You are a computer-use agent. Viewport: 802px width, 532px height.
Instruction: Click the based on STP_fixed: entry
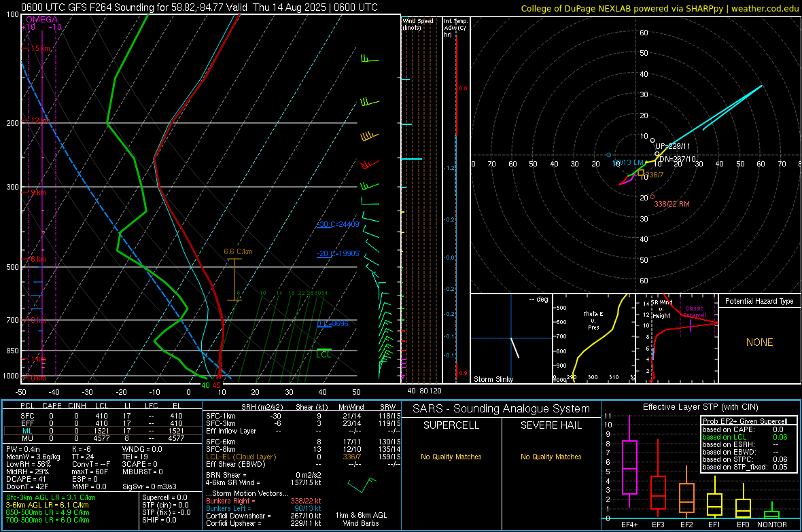(x=745, y=467)
